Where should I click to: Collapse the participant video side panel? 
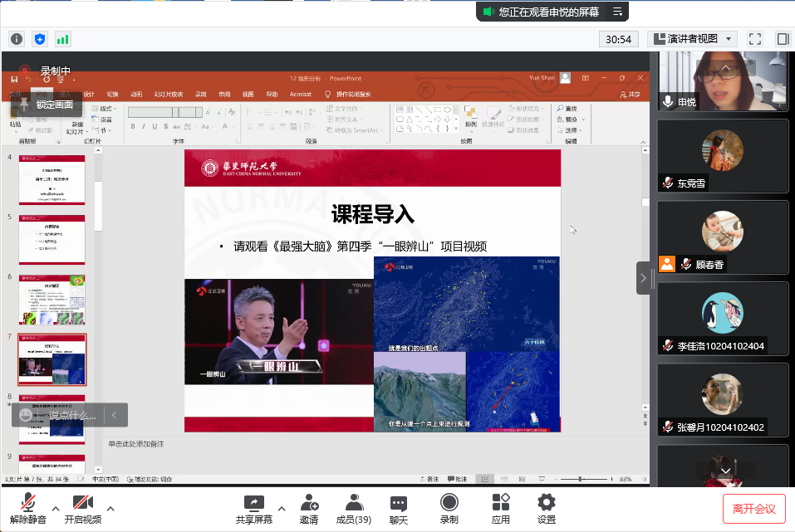tap(644, 278)
